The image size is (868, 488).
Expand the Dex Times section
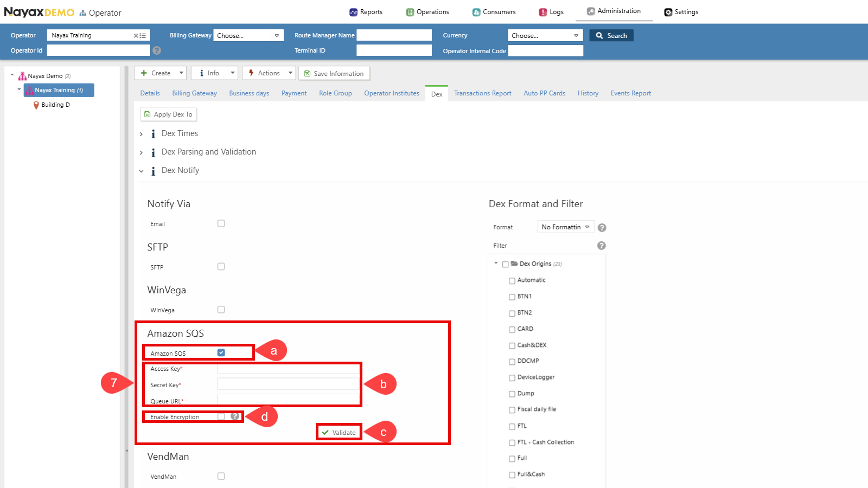click(x=142, y=134)
